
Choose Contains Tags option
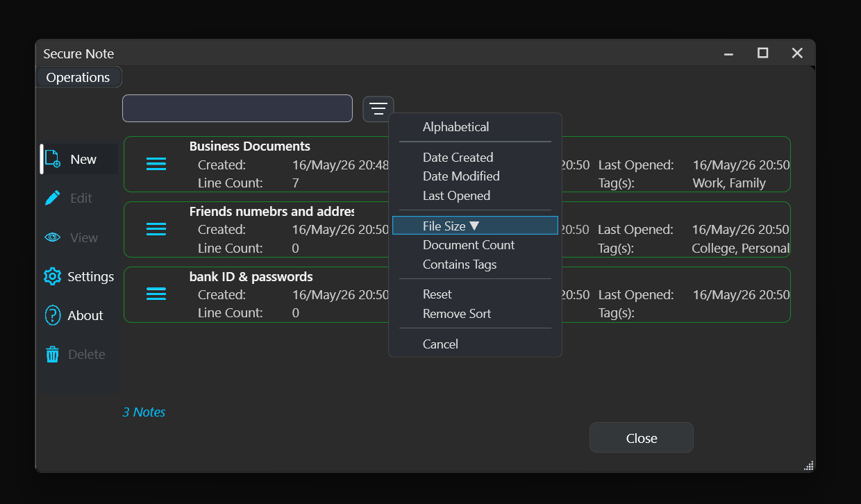click(x=460, y=264)
